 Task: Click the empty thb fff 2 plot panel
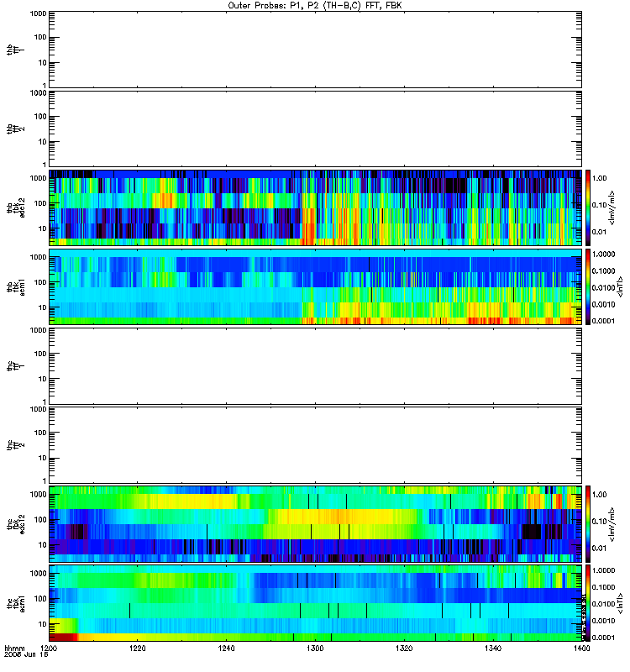(x=315, y=129)
